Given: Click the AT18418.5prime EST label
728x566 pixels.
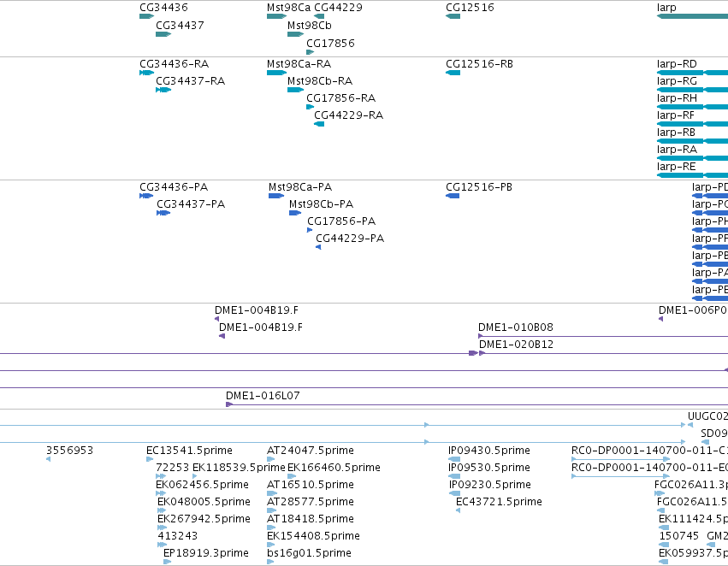Looking at the screenshot, I should tap(311, 519).
